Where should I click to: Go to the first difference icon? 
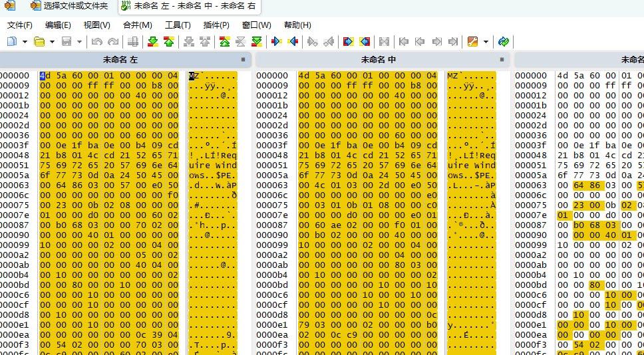[x=224, y=42]
